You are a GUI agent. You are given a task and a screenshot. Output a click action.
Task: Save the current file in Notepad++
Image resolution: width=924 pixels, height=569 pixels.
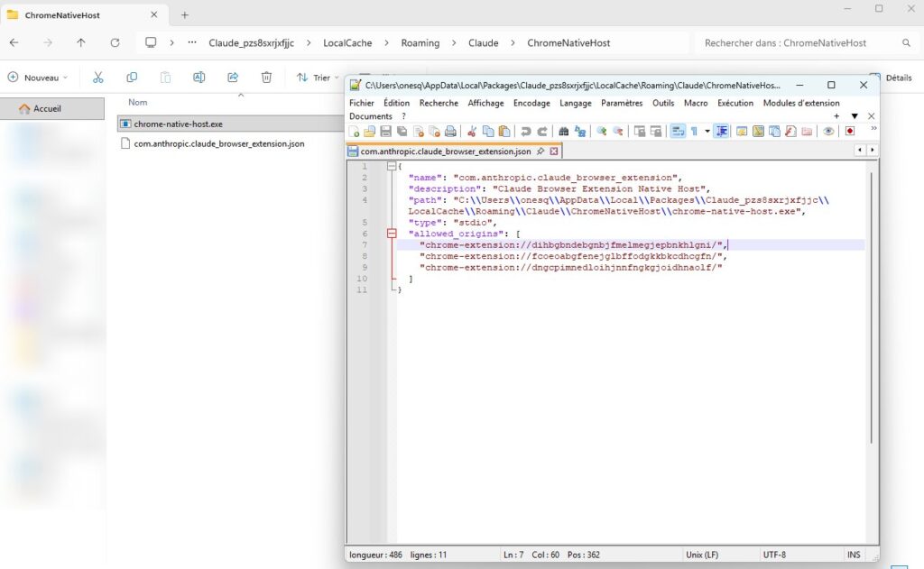click(385, 132)
